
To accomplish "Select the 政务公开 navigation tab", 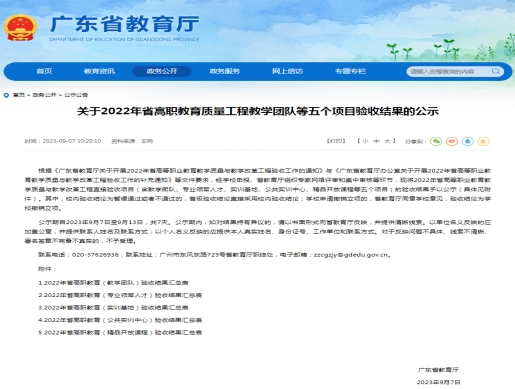I will tap(162, 71).
